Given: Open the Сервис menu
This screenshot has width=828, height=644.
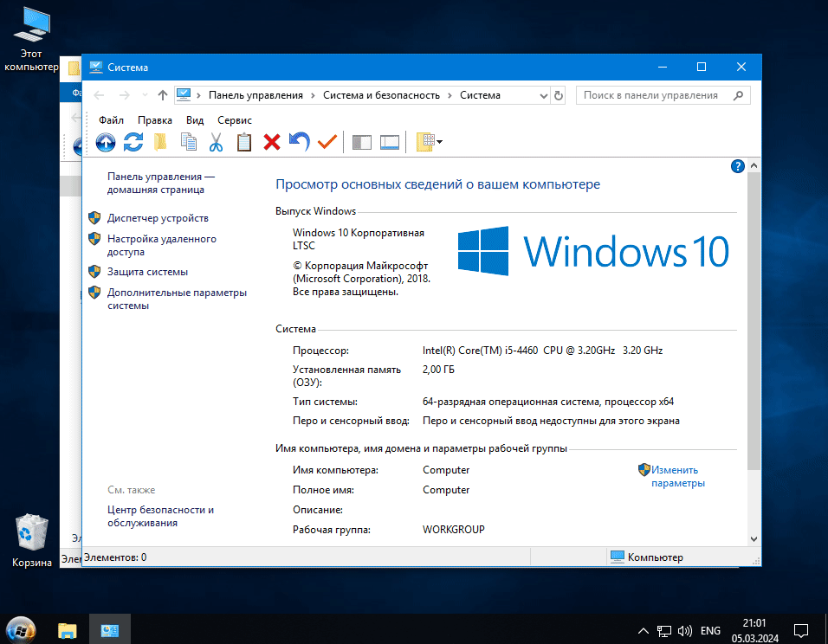Looking at the screenshot, I should (x=235, y=120).
